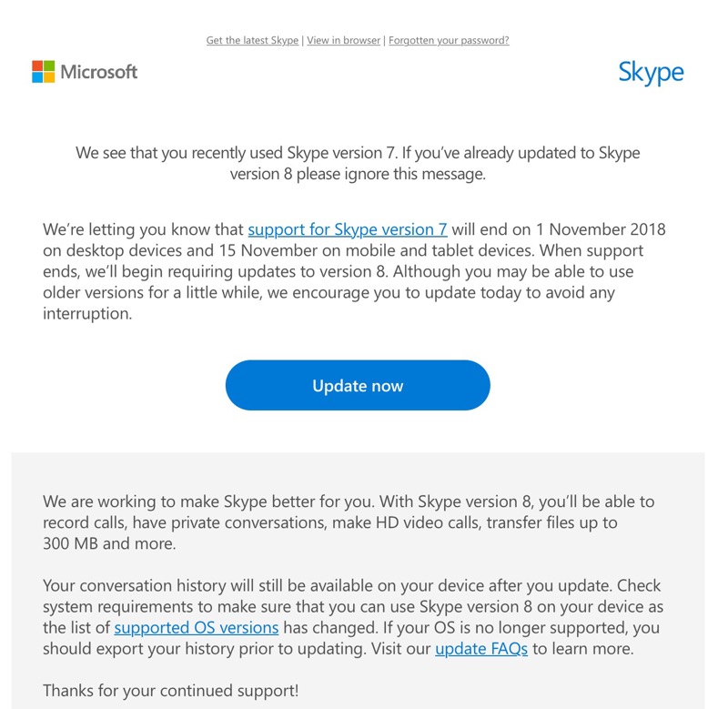Image resolution: width=728 pixels, height=709 pixels.
Task: Click the red square in Microsoft logo
Action: 37,66
